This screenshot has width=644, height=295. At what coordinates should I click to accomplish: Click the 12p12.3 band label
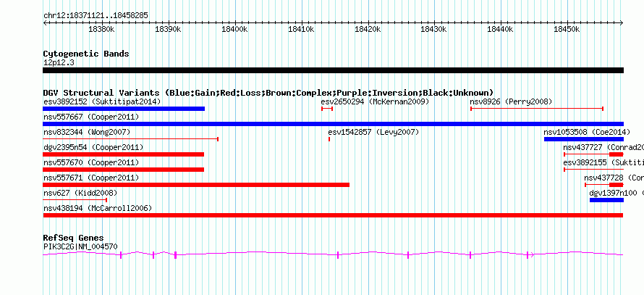(x=59, y=63)
